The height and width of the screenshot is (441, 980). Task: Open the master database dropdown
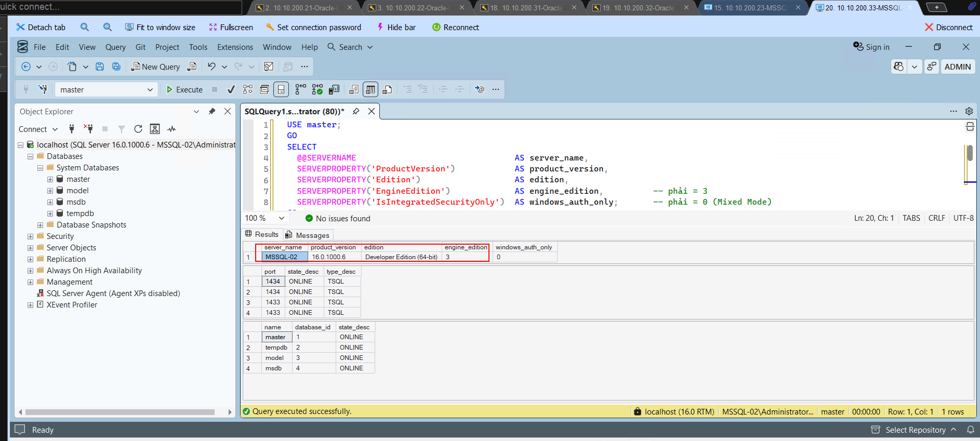[x=107, y=89]
